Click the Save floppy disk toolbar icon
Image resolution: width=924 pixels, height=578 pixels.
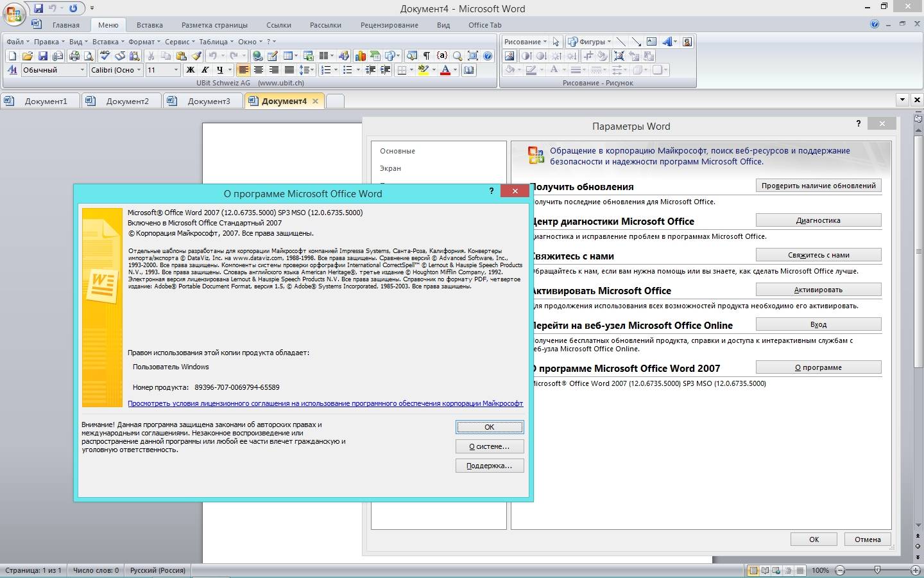42,56
